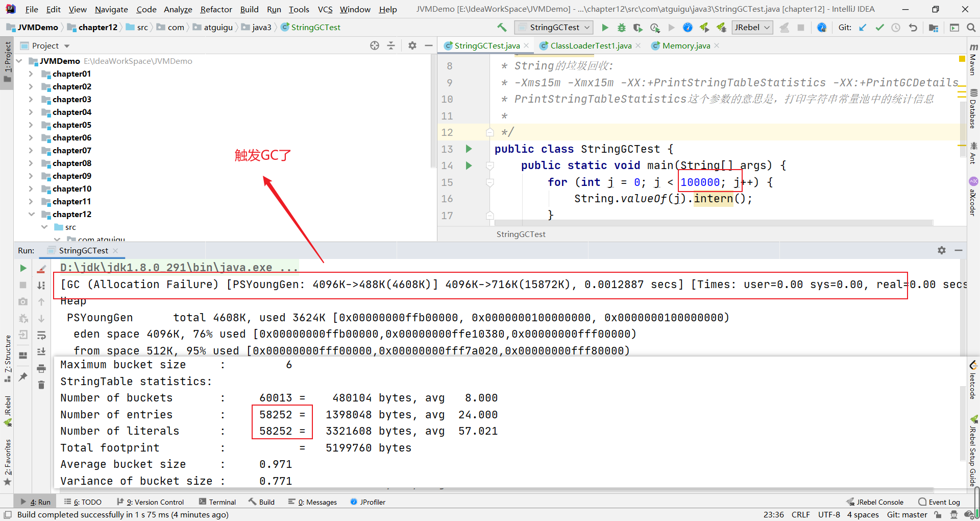
Task: Collapse chapter12 folder in tree
Action: (31, 214)
